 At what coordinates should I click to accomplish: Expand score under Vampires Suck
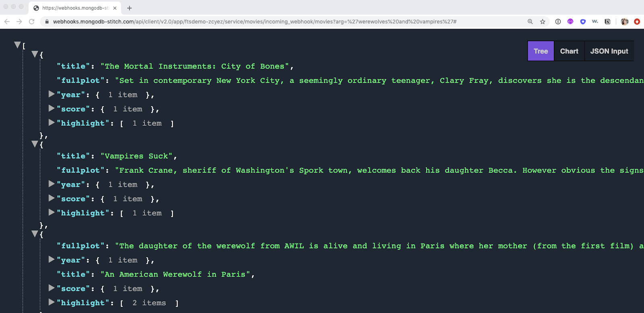coord(52,198)
